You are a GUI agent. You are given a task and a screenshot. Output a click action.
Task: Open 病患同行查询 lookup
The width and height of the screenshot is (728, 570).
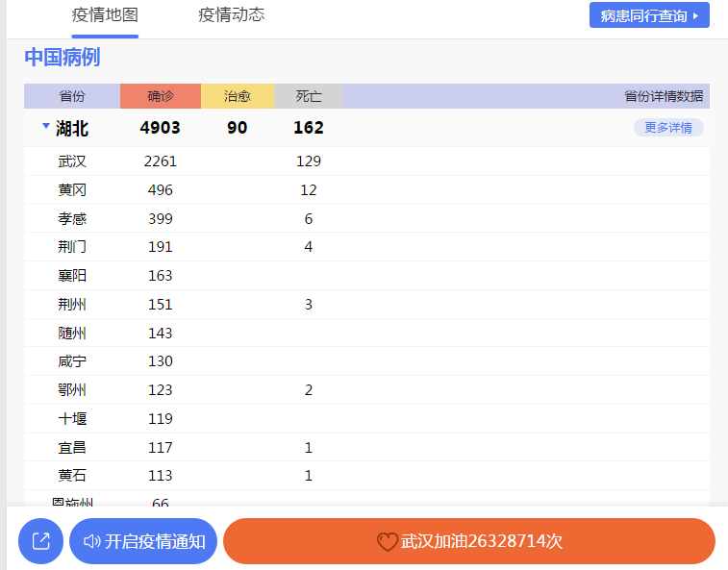coord(649,15)
